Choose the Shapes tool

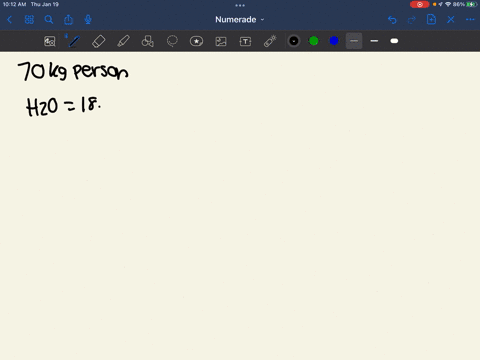click(x=148, y=41)
